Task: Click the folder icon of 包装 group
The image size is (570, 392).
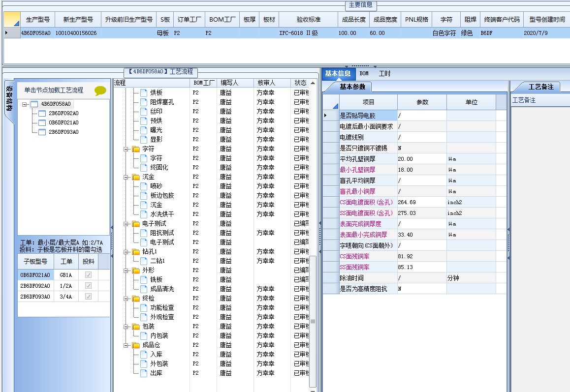Action: [x=136, y=326]
